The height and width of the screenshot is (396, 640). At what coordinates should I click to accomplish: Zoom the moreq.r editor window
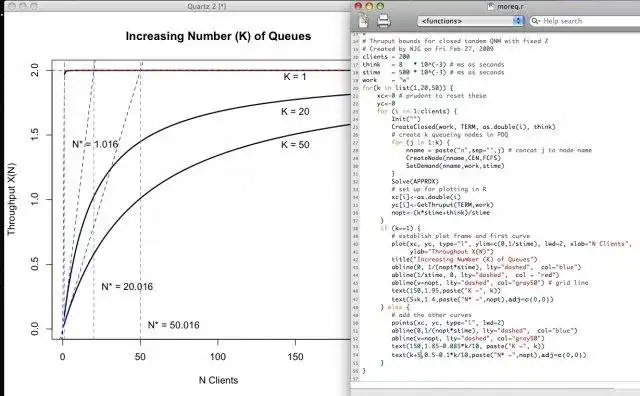click(x=380, y=6)
